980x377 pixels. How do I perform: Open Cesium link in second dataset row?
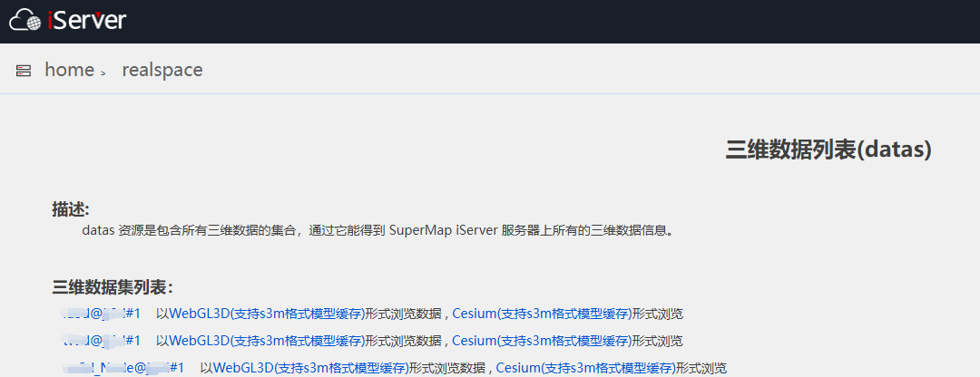tap(542, 341)
